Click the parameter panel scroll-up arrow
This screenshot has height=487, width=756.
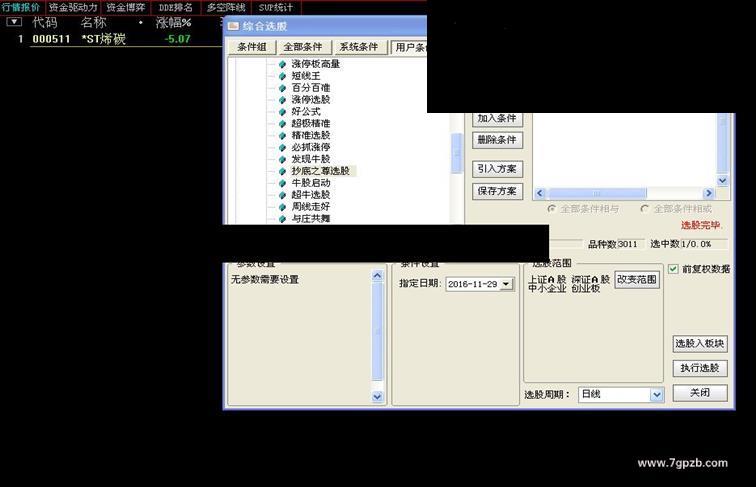378,275
